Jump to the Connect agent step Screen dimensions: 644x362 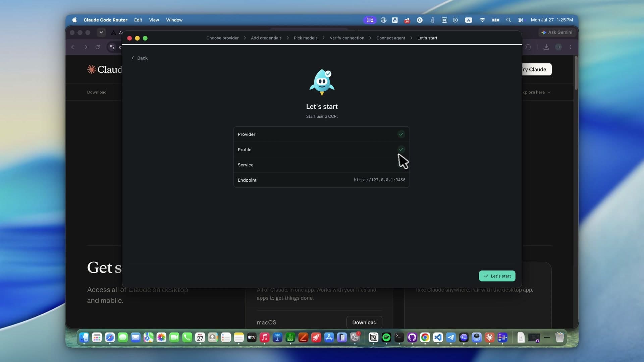(x=391, y=38)
